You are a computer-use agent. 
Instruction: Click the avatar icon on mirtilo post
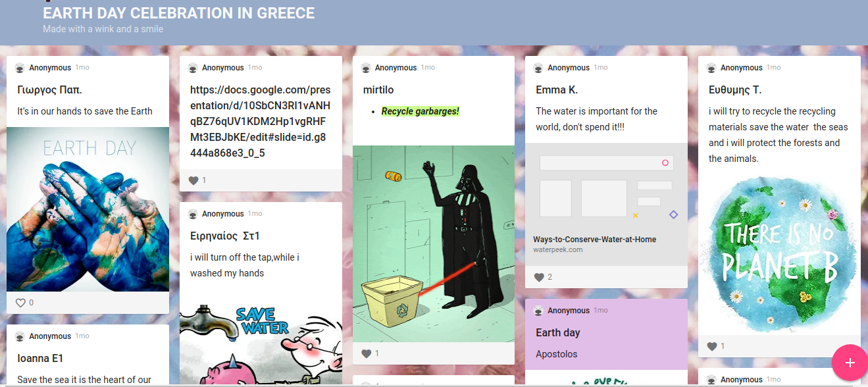point(365,68)
